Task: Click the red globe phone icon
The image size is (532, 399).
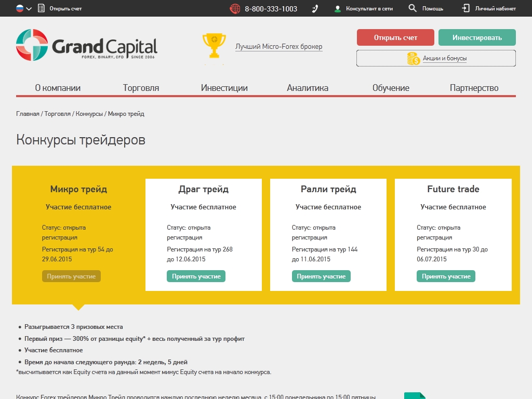Action: 235,8
